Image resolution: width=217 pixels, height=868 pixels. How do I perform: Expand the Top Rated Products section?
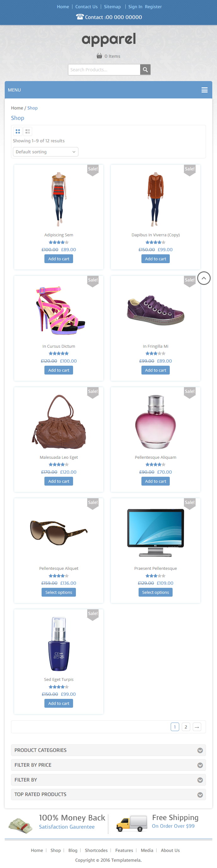108,794
